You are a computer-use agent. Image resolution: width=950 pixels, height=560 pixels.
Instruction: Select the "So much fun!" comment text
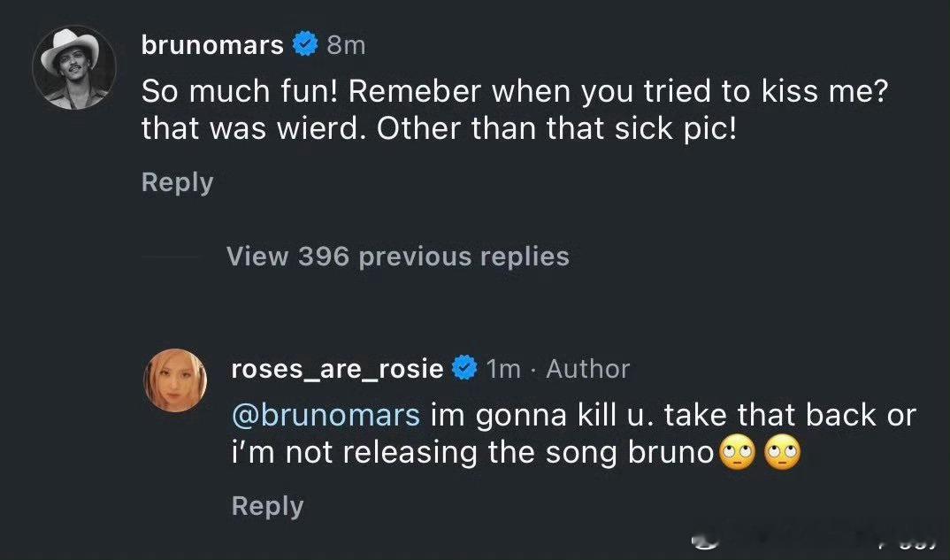(514, 110)
